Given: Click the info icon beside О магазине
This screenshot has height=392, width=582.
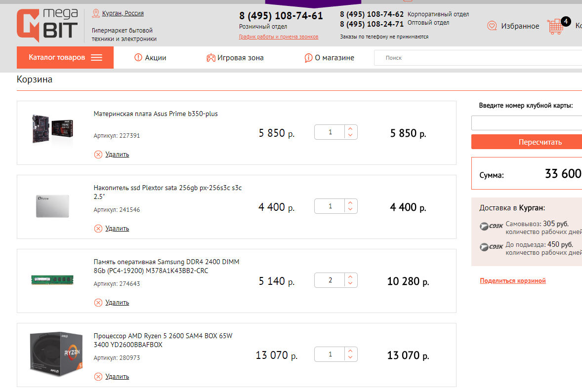Looking at the screenshot, I should tap(308, 58).
